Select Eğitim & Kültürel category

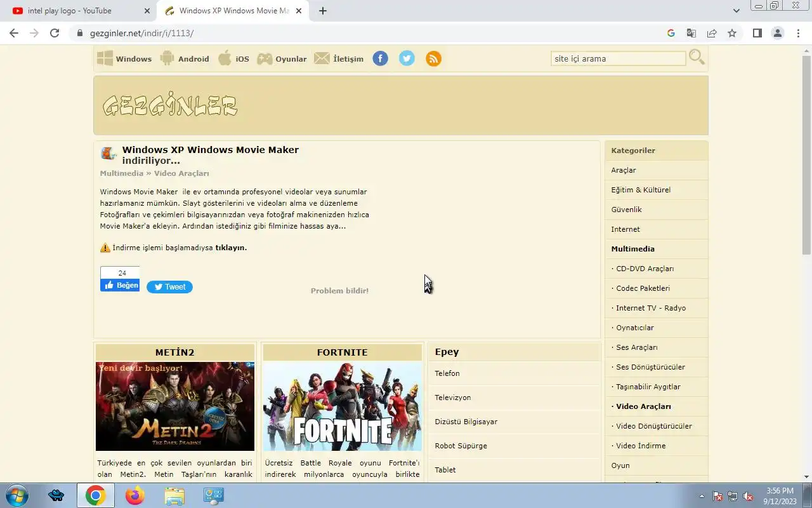pos(656,190)
